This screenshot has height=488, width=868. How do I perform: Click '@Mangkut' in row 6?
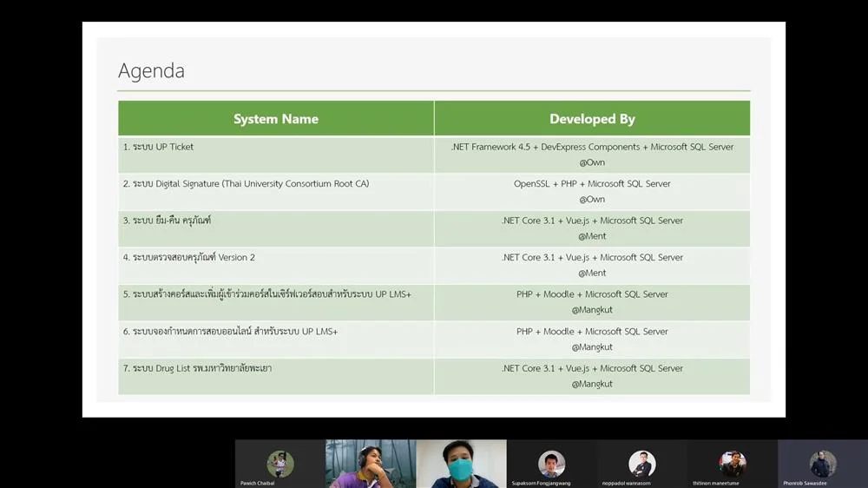pyautogui.click(x=592, y=346)
